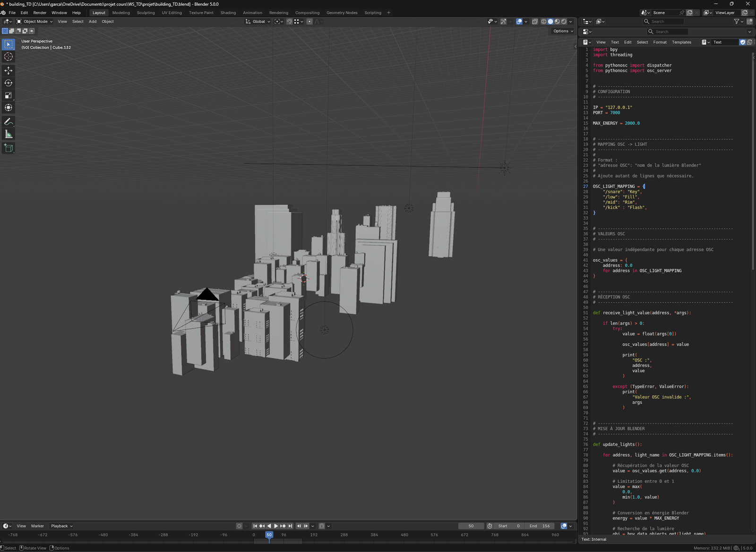Switch to rendered viewport shading
756x552 pixels.
point(564,21)
